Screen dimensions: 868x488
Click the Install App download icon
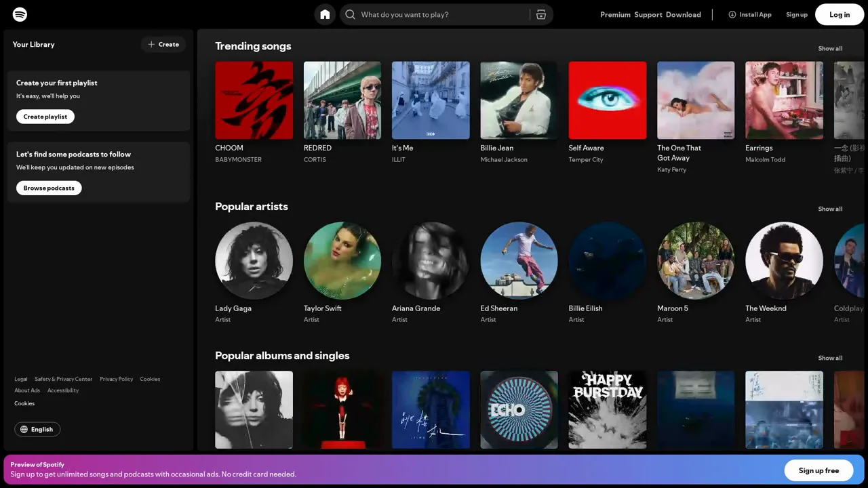coord(732,14)
